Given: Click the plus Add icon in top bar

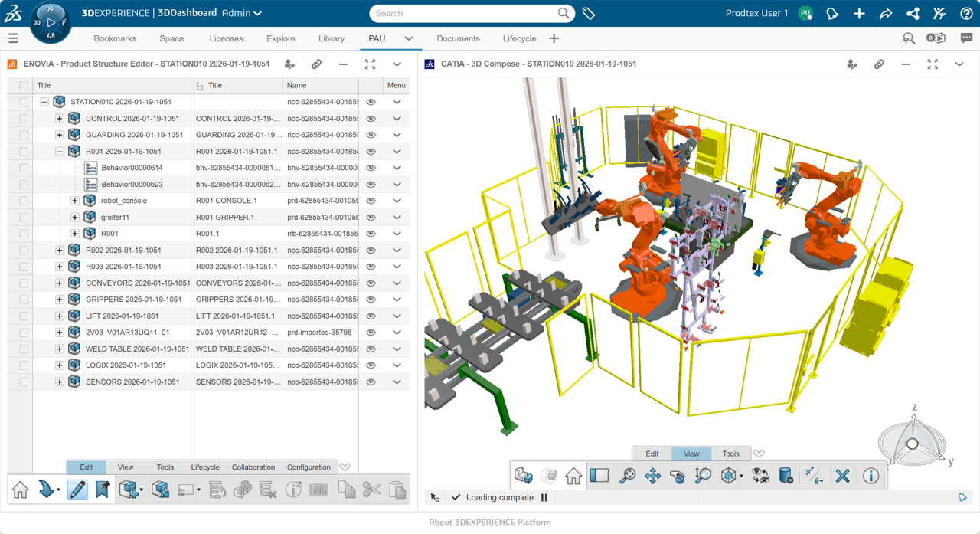Looking at the screenshot, I should point(859,13).
